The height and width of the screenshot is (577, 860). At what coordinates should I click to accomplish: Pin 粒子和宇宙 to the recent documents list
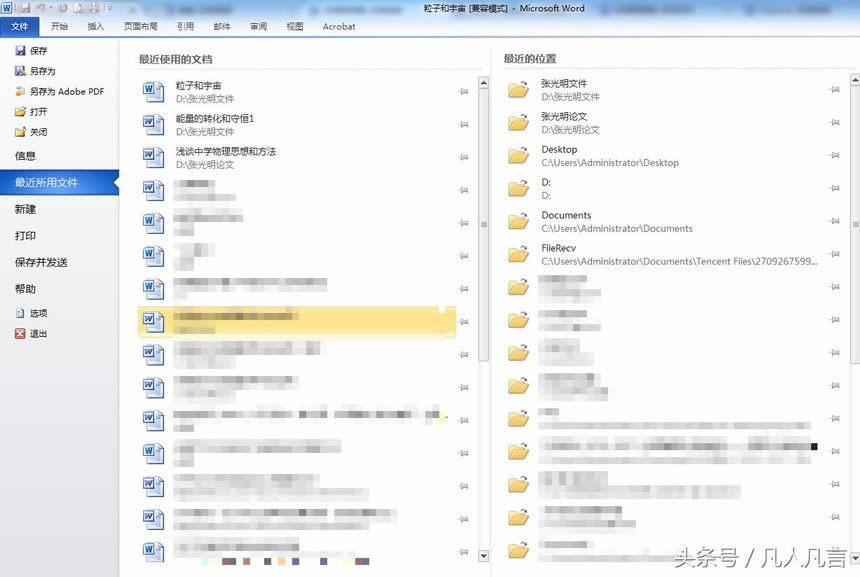(463, 90)
